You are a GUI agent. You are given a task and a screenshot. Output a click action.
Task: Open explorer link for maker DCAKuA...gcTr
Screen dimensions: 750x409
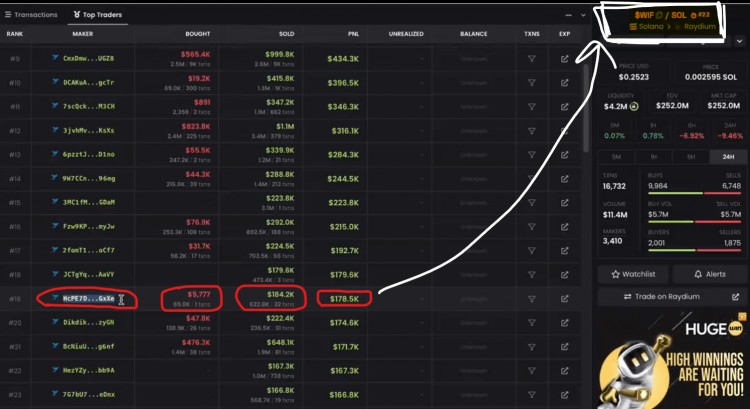(565, 82)
